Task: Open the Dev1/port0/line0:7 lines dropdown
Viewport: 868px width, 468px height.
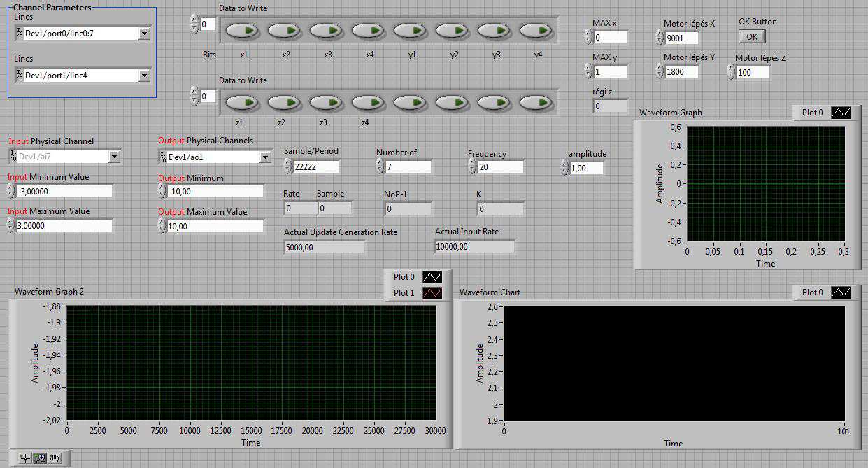Action: (145, 33)
